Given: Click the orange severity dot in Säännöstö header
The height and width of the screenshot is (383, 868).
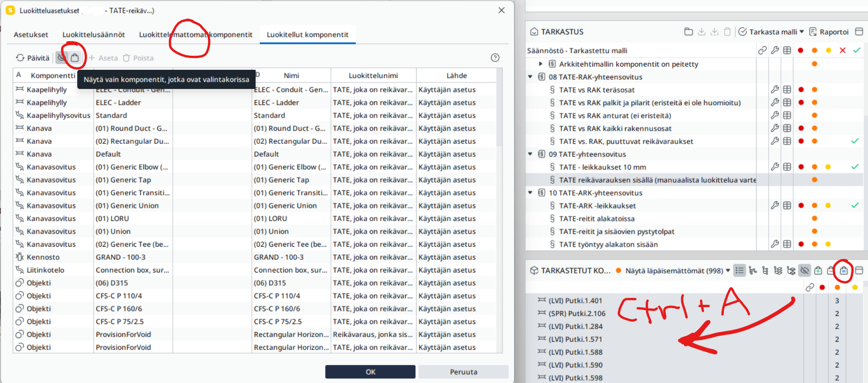Looking at the screenshot, I should pos(815,51).
